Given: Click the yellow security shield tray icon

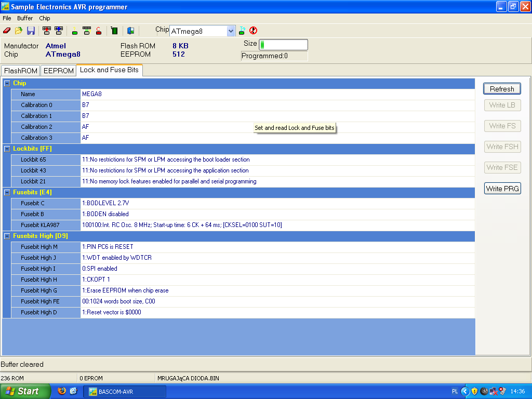Looking at the screenshot, I should [x=475, y=392].
